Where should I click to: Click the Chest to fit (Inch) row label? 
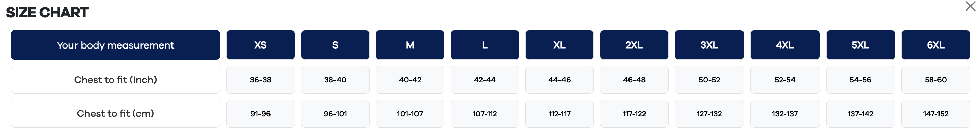click(115, 80)
